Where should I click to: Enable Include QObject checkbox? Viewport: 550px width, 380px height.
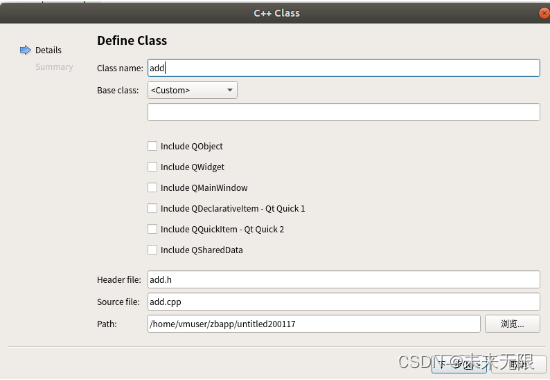(152, 146)
